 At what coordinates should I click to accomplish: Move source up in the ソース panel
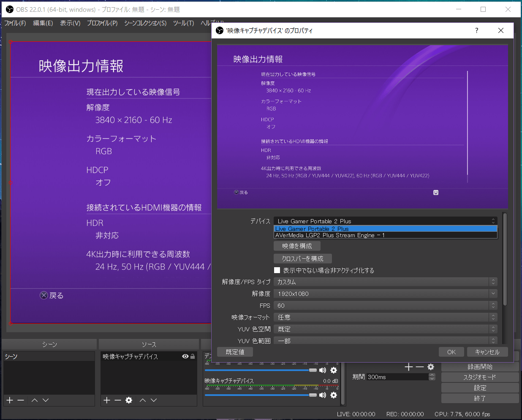[x=143, y=400]
